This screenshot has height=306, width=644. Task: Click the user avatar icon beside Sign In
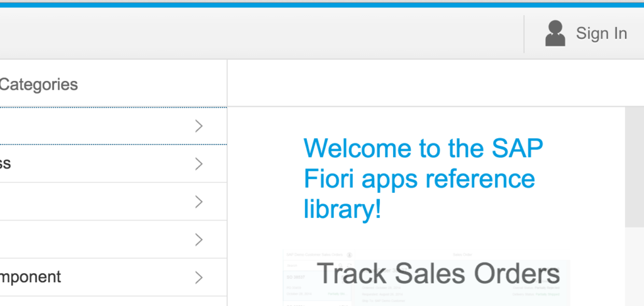[x=555, y=33]
